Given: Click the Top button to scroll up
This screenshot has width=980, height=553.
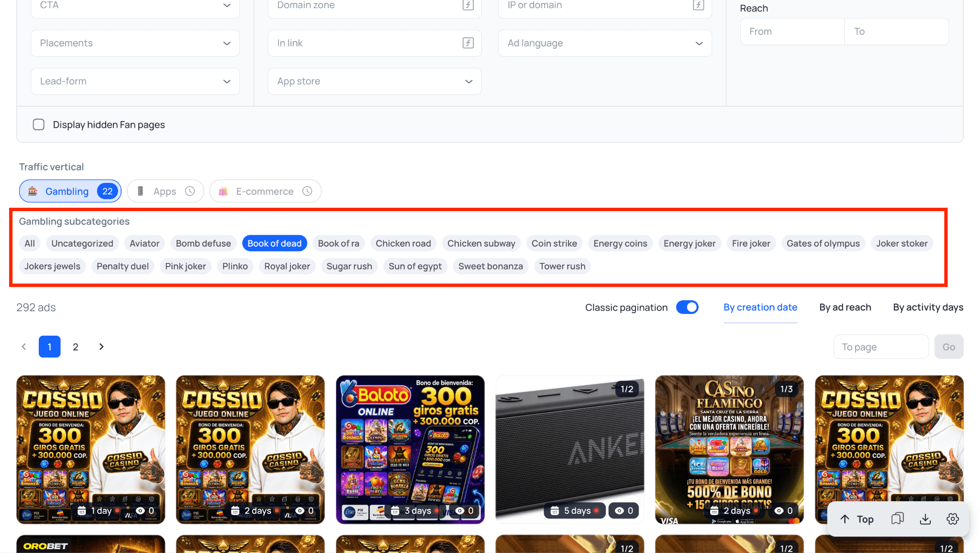Looking at the screenshot, I should coord(857,519).
